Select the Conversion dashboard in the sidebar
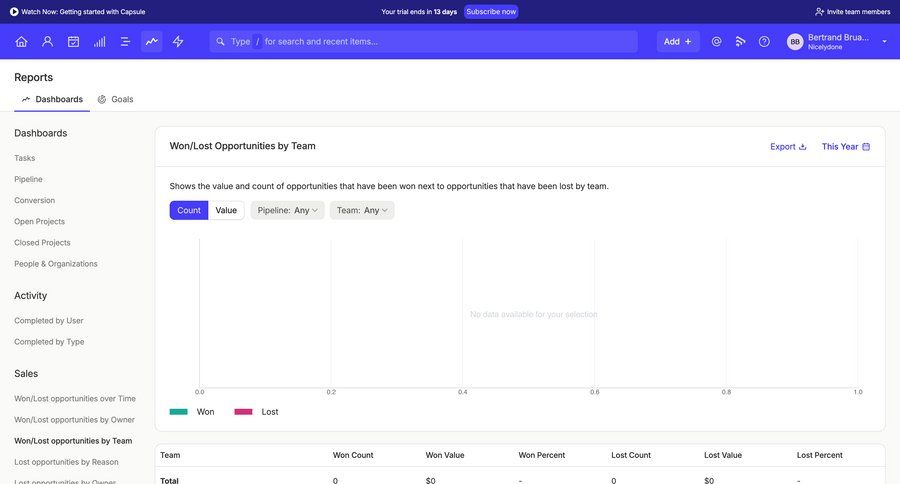Screen dimensions: 900x484 point(35,200)
